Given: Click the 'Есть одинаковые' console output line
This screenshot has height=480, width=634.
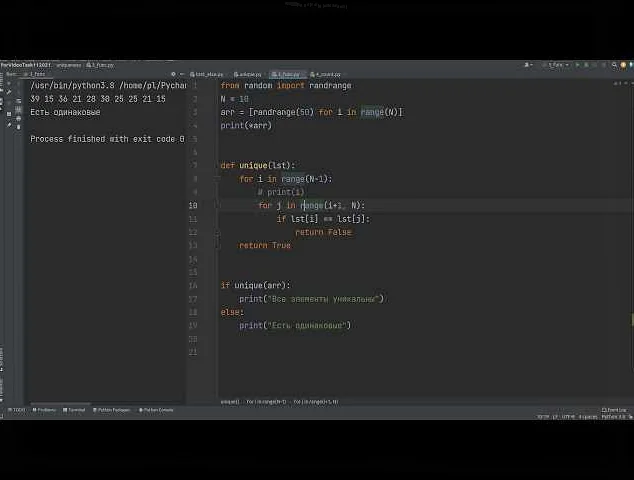Looking at the screenshot, I should click(65, 112).
